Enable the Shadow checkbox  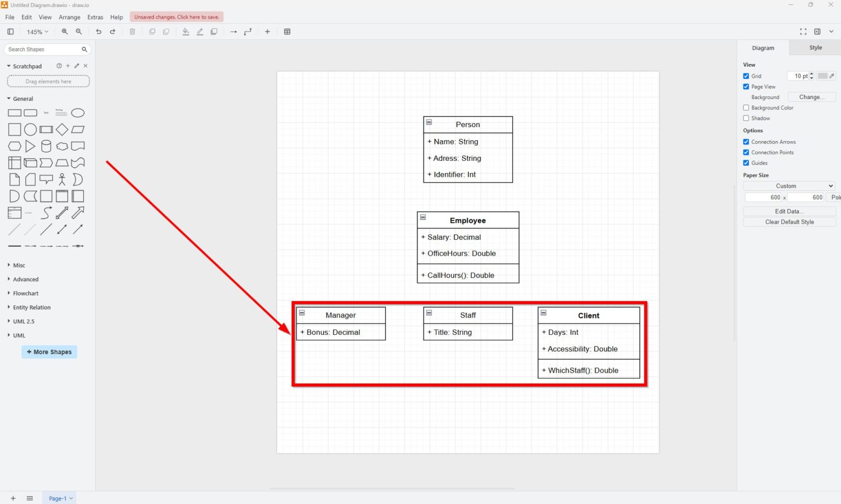pyautogui.click(x=746, y=118)
